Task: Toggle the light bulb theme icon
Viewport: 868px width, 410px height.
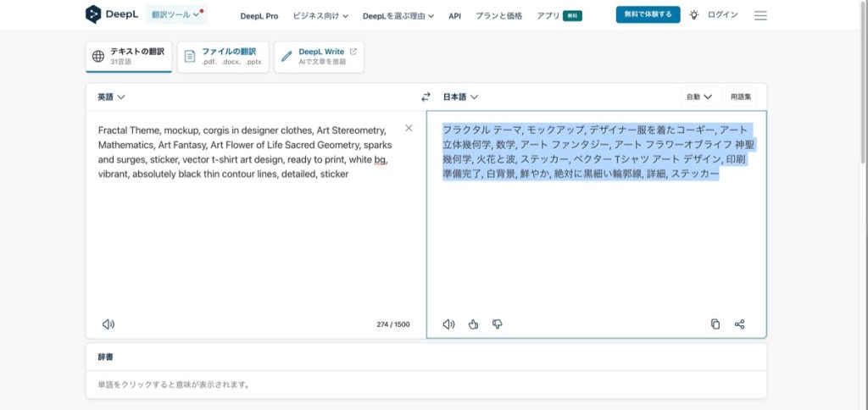Action: pos(693,15)
